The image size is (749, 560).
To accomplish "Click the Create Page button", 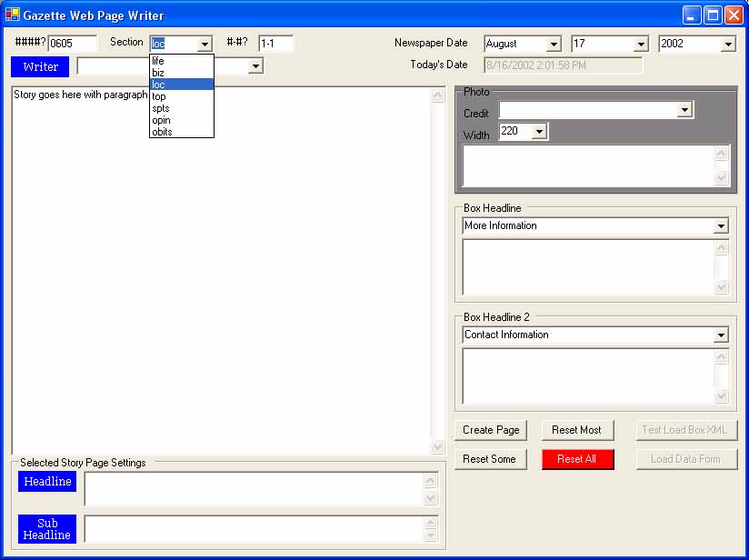I will point(491,430).
